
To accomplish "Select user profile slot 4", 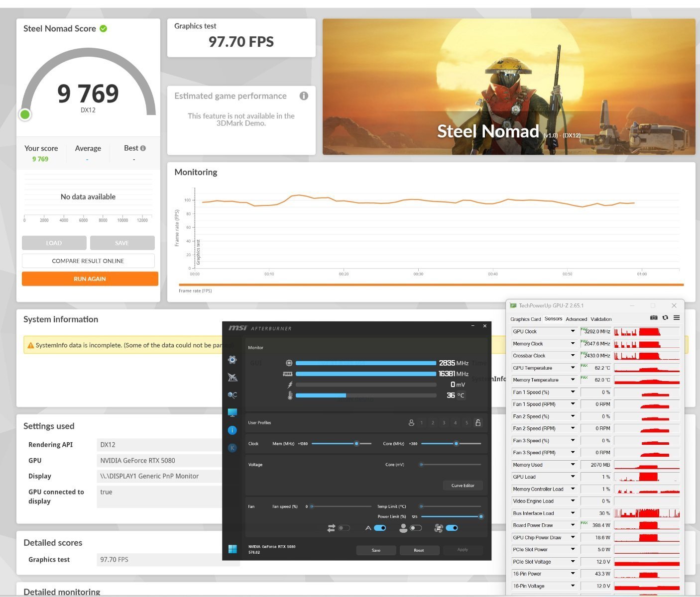I will click(x=456, y=423).
